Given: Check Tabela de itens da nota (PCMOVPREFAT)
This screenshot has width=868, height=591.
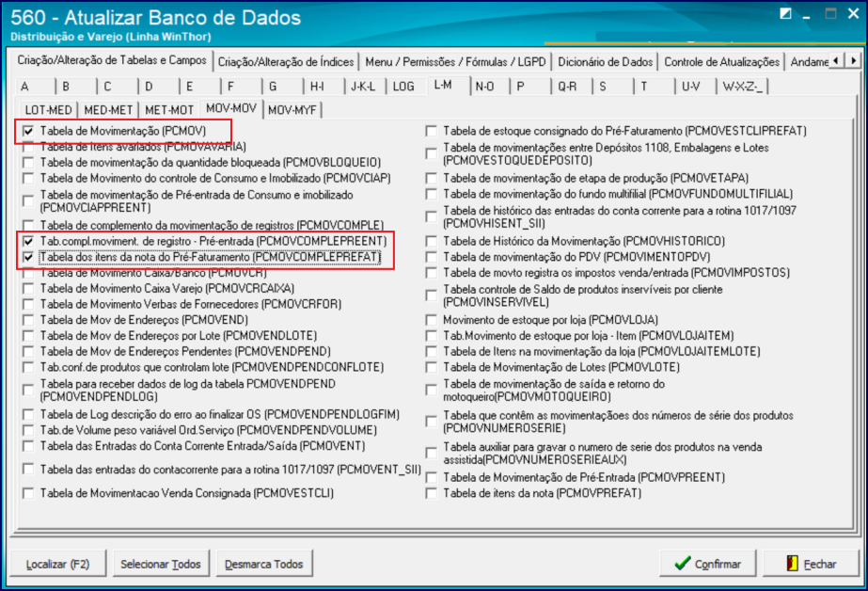Looking at the screenshot, I should [x=432, y=493].
